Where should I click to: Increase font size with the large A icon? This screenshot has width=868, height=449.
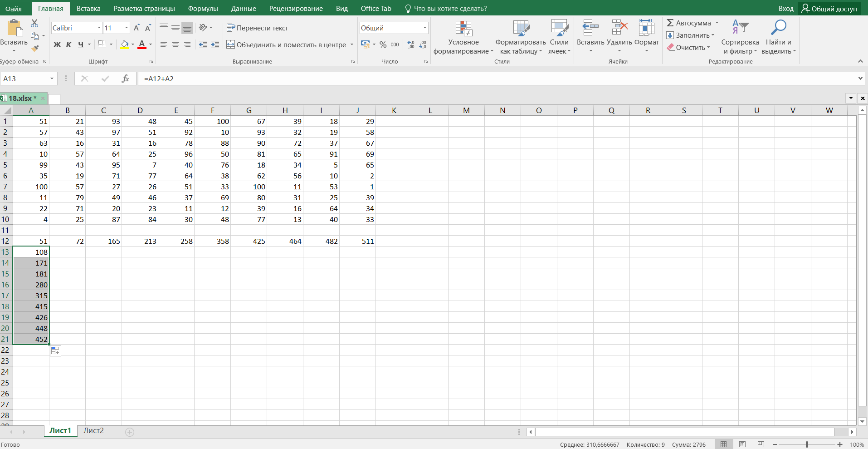[137, 28]
